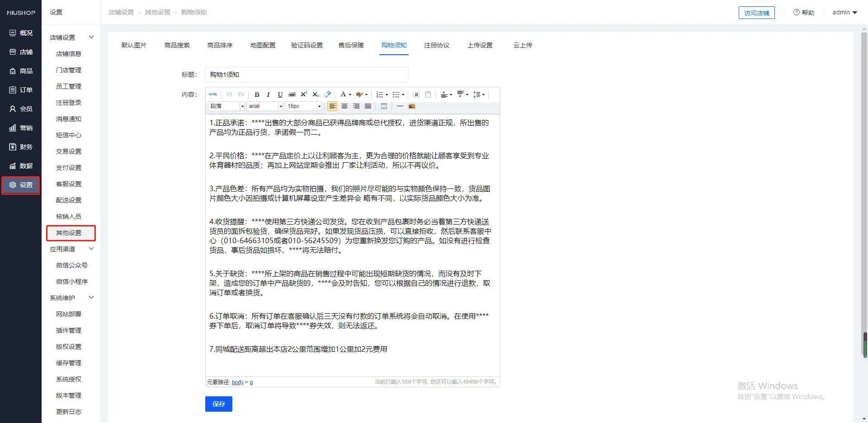Click the strikethrough icon
Image resolution: width=868 pixels, height=423 pixels.
292,94
